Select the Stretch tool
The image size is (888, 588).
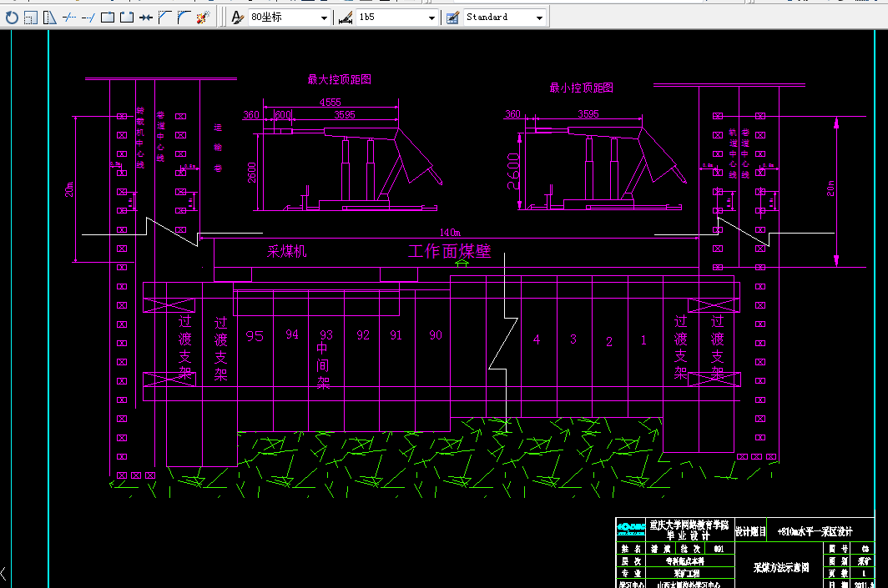(50, 18)
